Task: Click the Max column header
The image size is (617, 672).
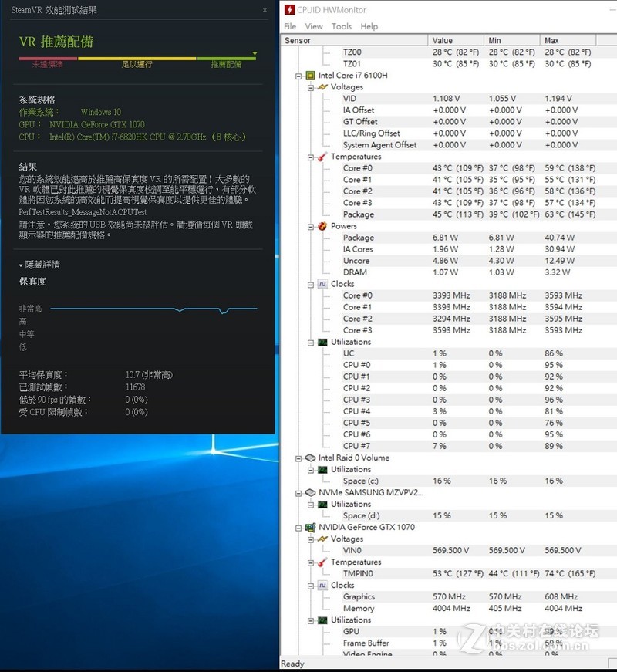Action: (568, 40)
